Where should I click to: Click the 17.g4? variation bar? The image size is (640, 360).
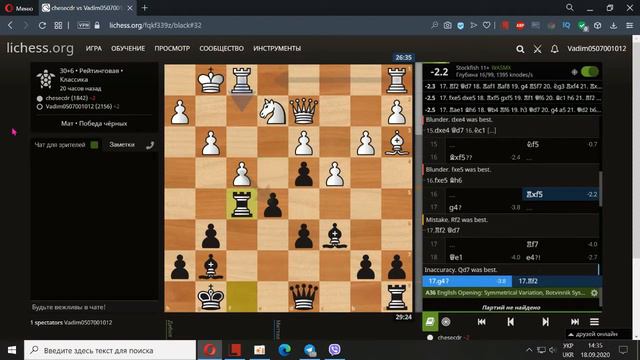click(467, 281)
